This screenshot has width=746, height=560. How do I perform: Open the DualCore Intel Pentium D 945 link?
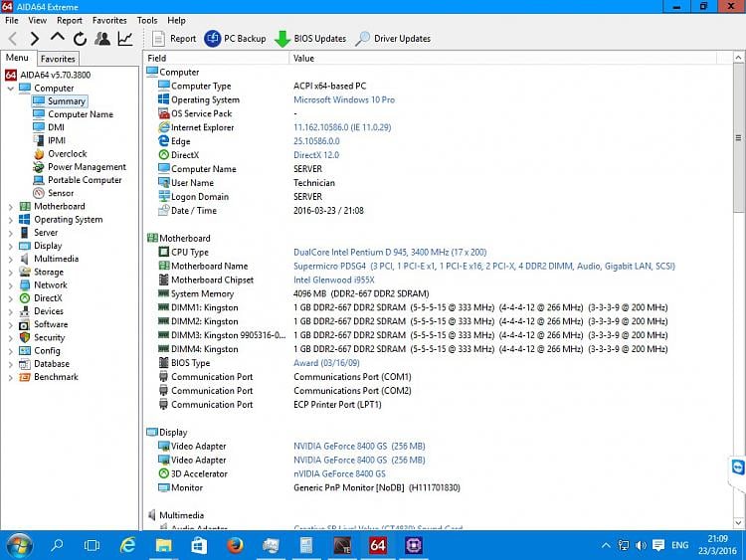pos(390,253)
